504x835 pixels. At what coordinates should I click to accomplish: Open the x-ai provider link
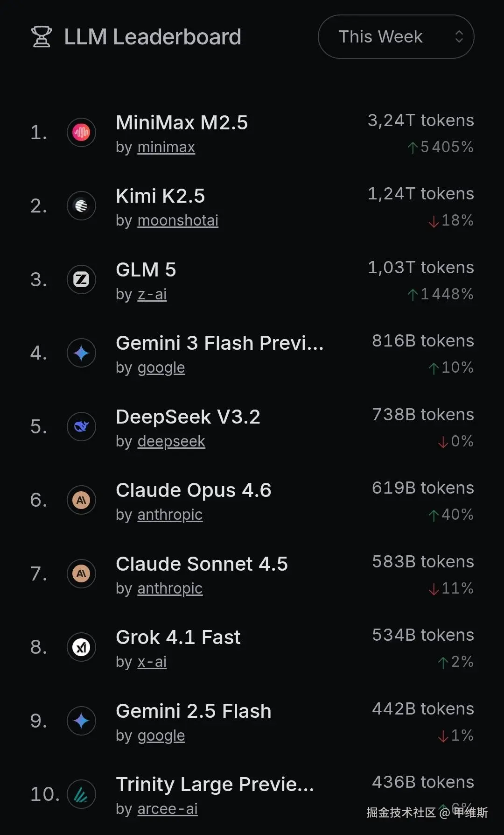click(152, 662)
